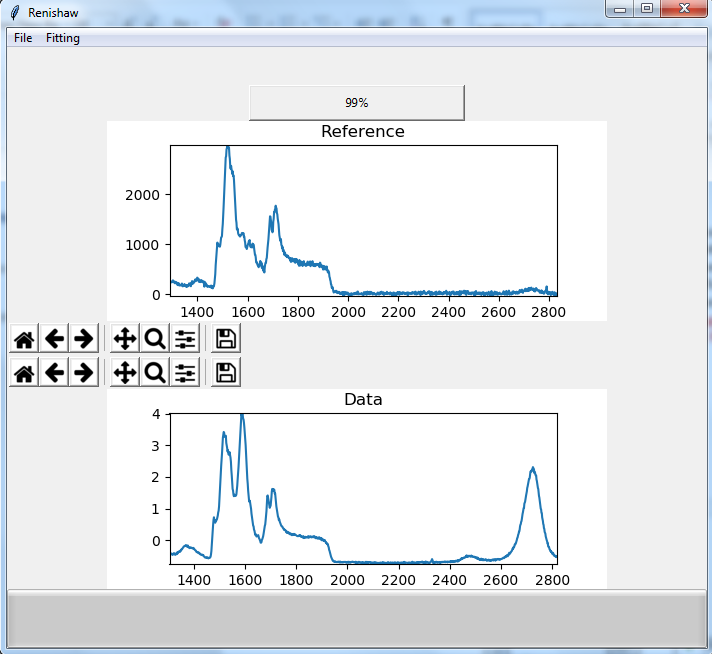Viewport: 712px width, 654px height.
Task: Click the 99% progress button
Action: click(x=357, y=103)
